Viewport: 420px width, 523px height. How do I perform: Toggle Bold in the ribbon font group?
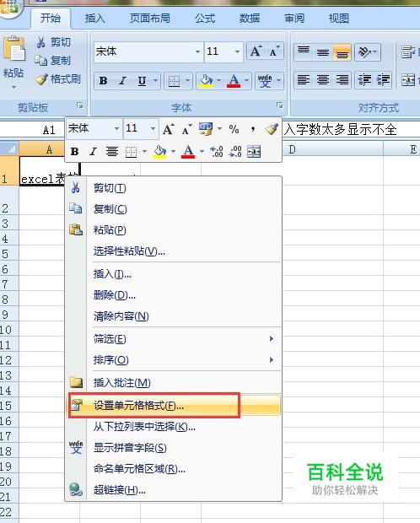coord(104,81)
